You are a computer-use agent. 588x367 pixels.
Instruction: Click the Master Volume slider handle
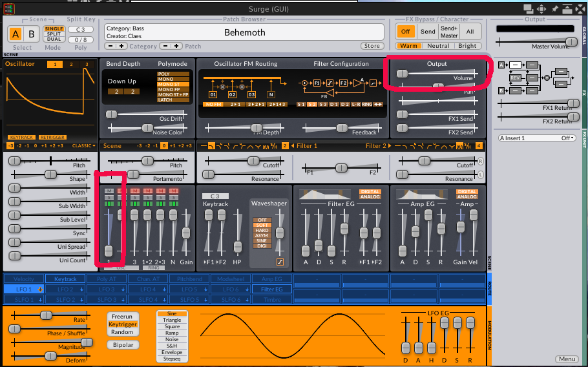571,41
